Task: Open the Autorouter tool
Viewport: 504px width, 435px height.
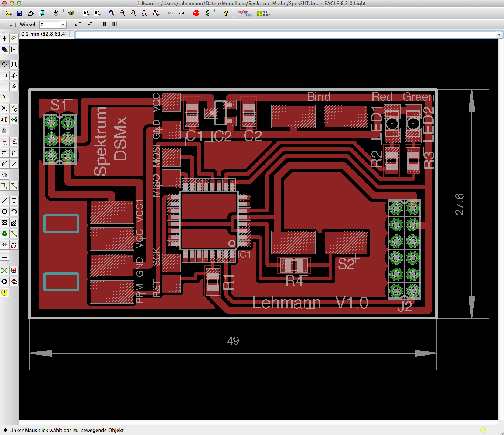Action: pyautogui.click(x=14, y=270)
